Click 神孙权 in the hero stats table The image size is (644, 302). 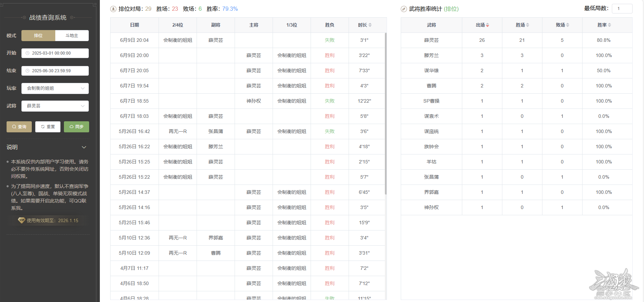coord(432,207)
